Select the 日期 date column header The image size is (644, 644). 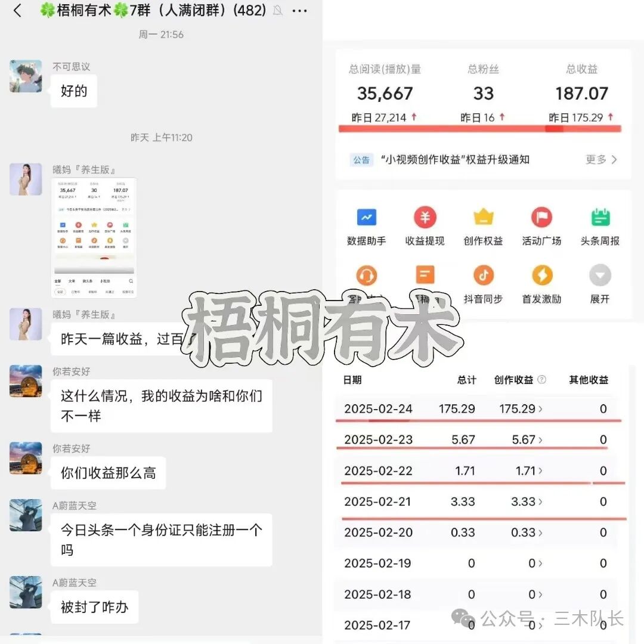pos(352,380)
